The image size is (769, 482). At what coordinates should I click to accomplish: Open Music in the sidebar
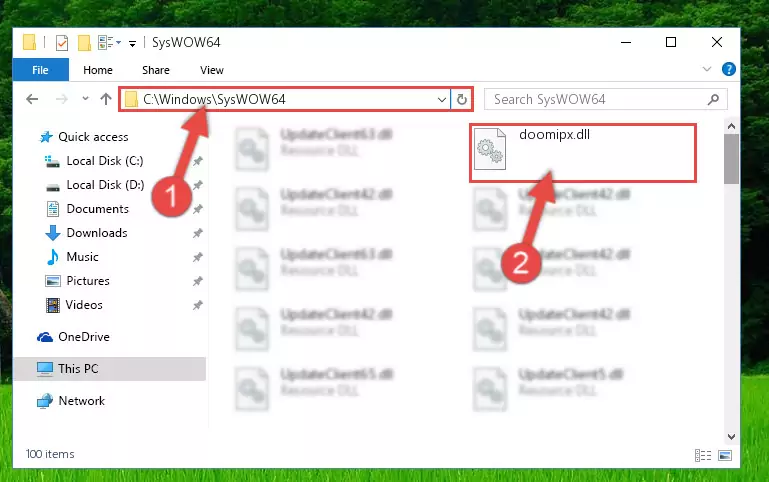coord(82,257)
